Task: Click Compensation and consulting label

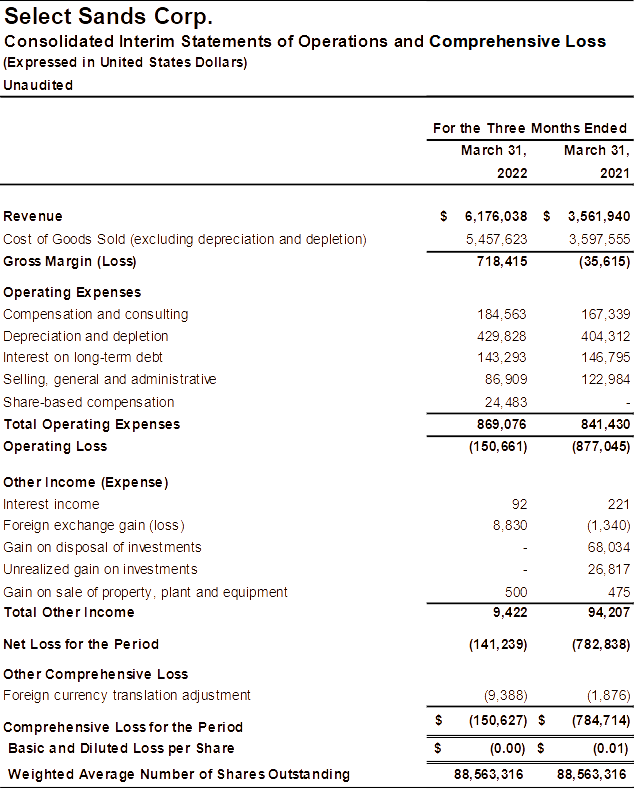Action: [96, 314]
